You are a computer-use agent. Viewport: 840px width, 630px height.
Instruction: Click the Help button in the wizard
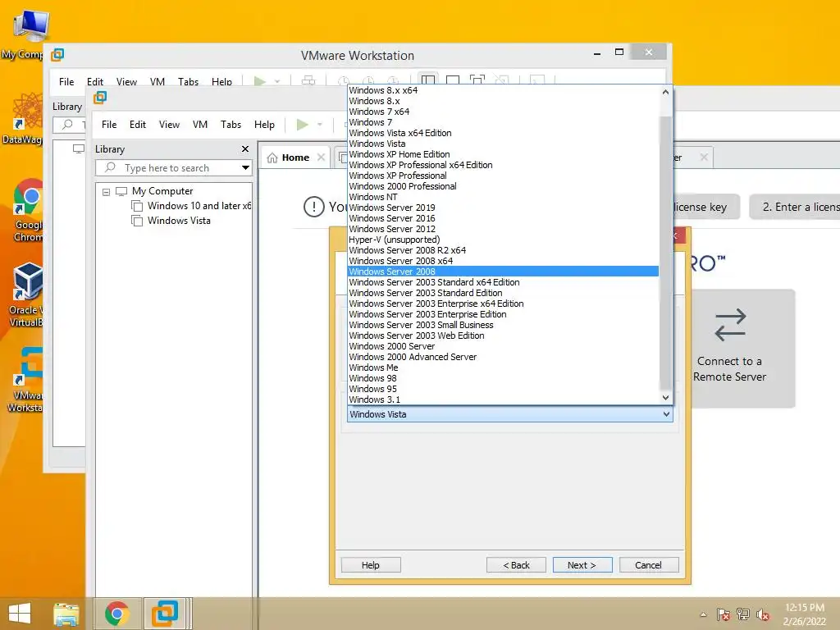pos(371,565)
